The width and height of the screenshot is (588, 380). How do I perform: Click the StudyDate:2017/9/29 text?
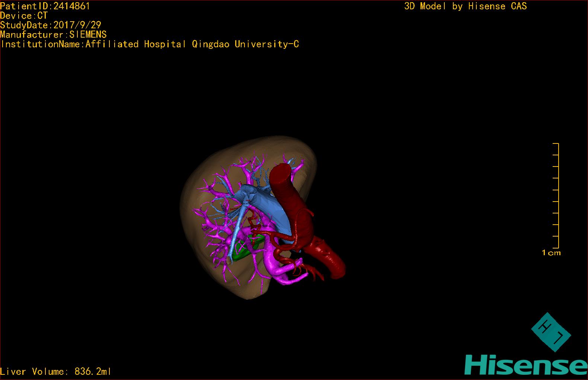tap(51, 25)
